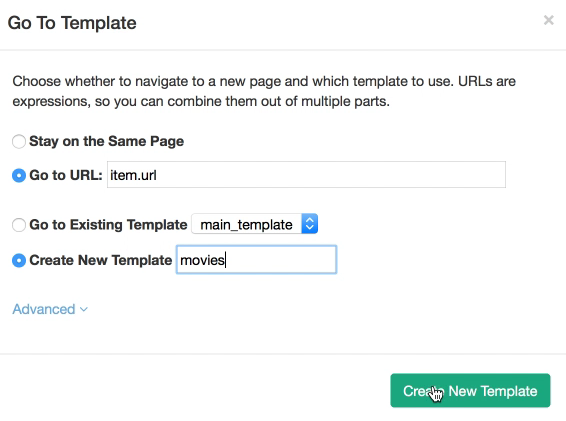Choose the Go to URL radio button
This screenshot has height=421, width=566.
[x=19, y=175]
